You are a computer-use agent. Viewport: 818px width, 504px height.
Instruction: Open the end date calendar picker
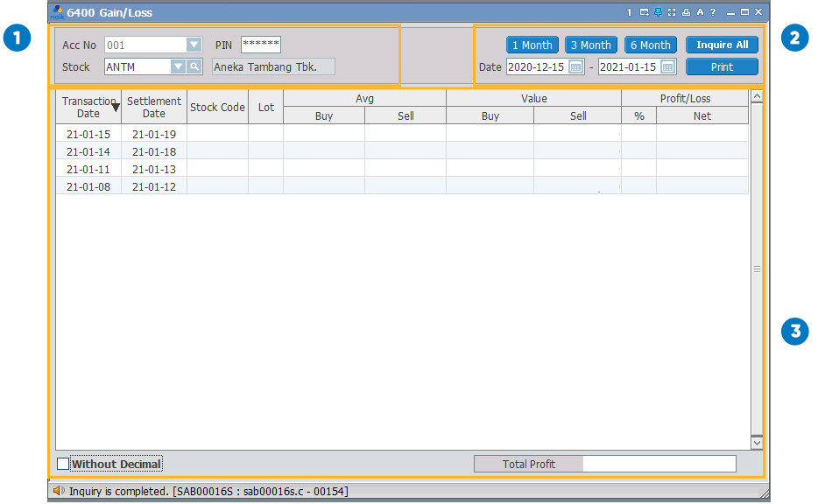(x=667, y=67)
